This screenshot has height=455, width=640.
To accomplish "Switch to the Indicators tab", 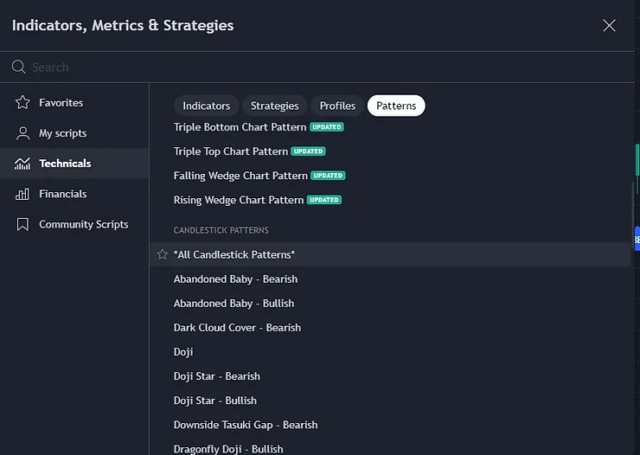I will coord(206,106).
